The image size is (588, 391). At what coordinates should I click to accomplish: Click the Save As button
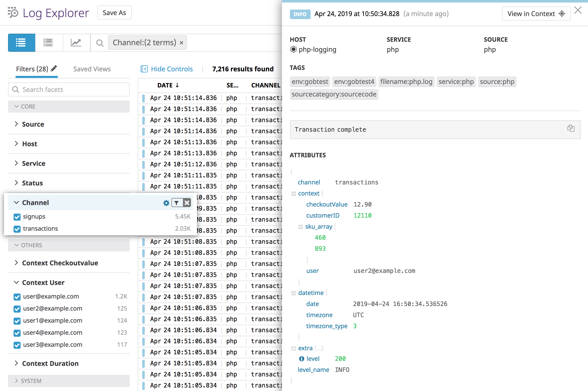point(114,12)
